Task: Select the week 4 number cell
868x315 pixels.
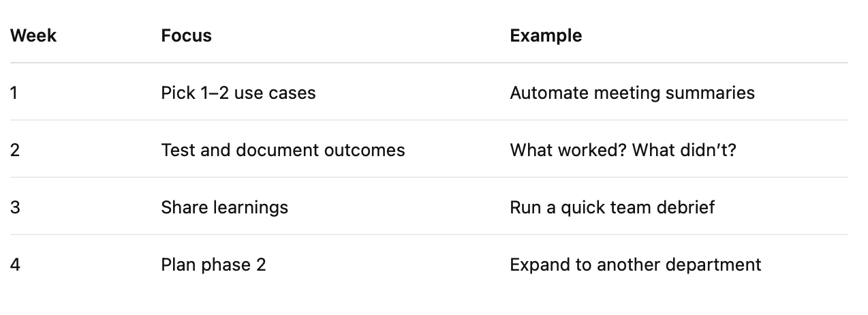Action: [15, 265]
